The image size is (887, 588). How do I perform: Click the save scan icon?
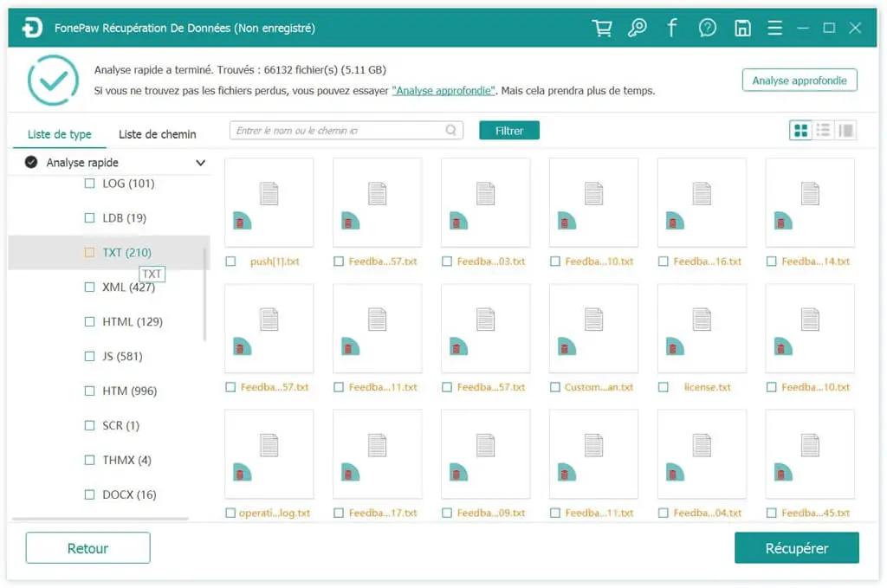point(742,29)
